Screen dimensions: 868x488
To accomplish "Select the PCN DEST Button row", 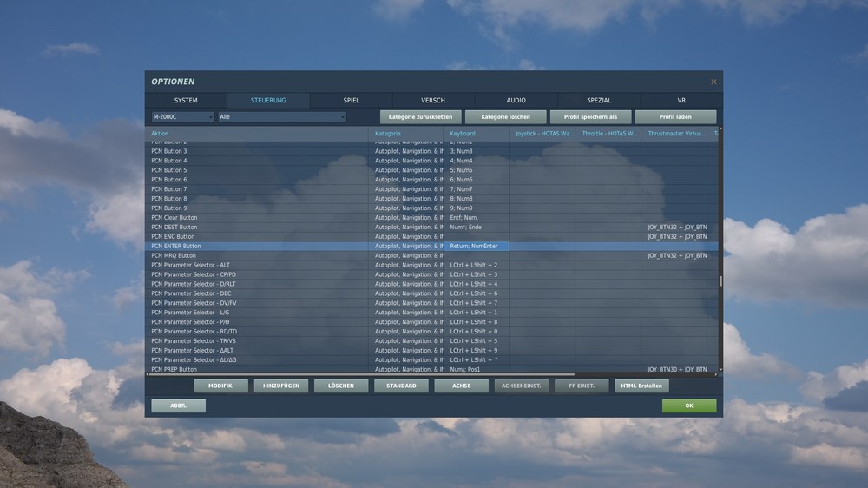I will [431, 228].
